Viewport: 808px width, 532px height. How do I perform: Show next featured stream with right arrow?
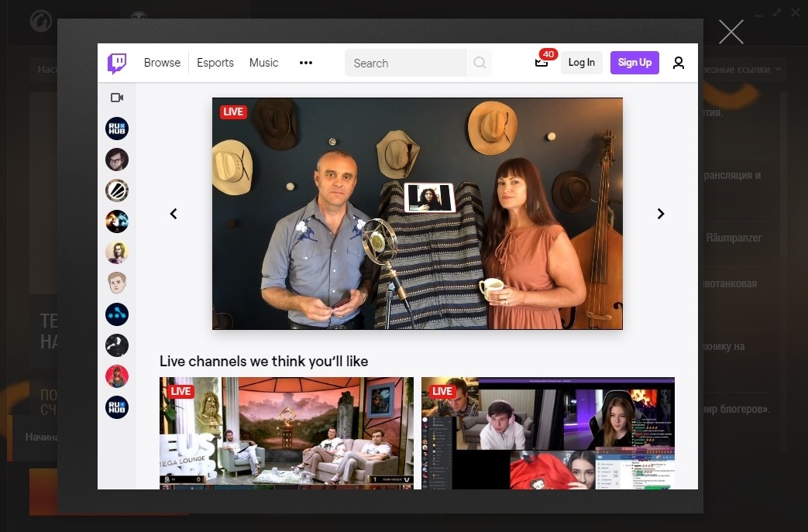pyautogui.click(x=661, y=214)
